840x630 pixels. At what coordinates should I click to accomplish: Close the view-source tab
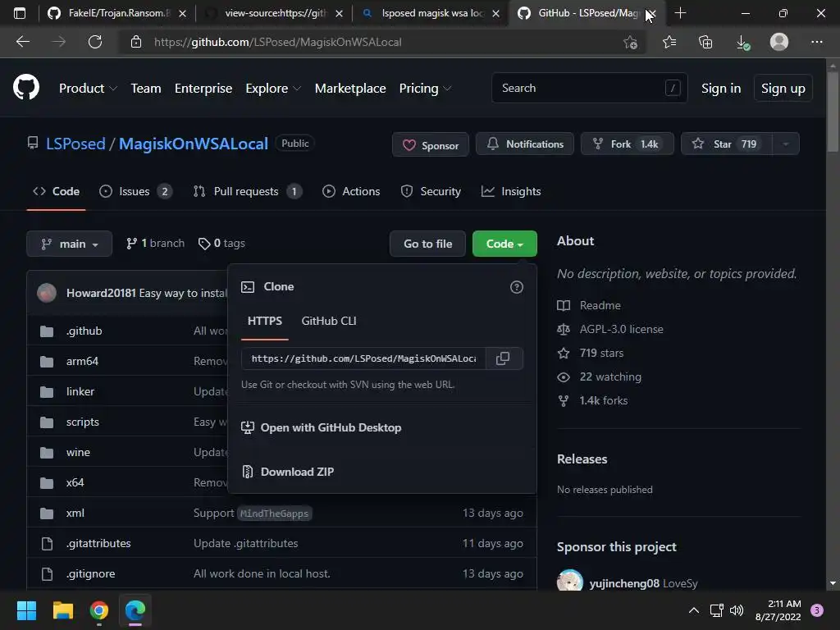[339, 13]
